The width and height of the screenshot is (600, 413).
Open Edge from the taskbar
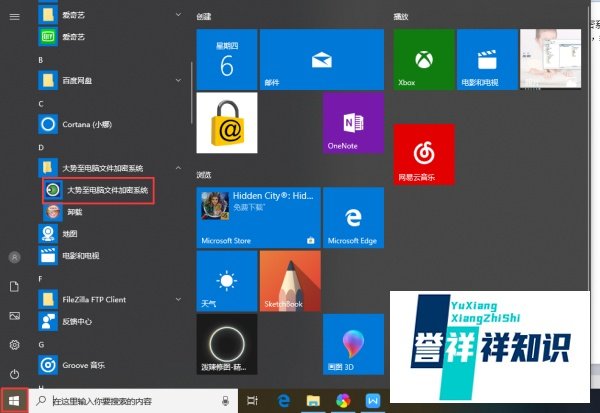[284, 401]
